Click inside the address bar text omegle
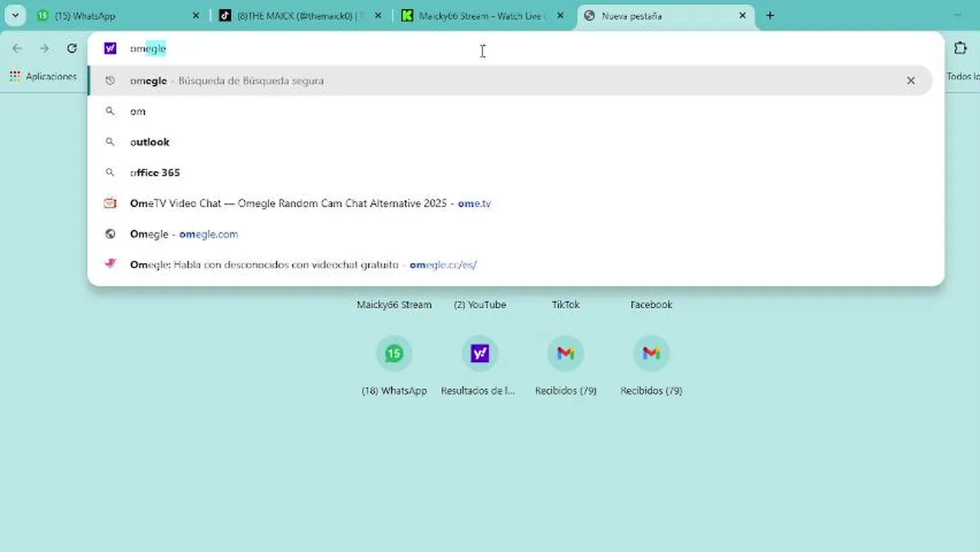 [148, 48]
